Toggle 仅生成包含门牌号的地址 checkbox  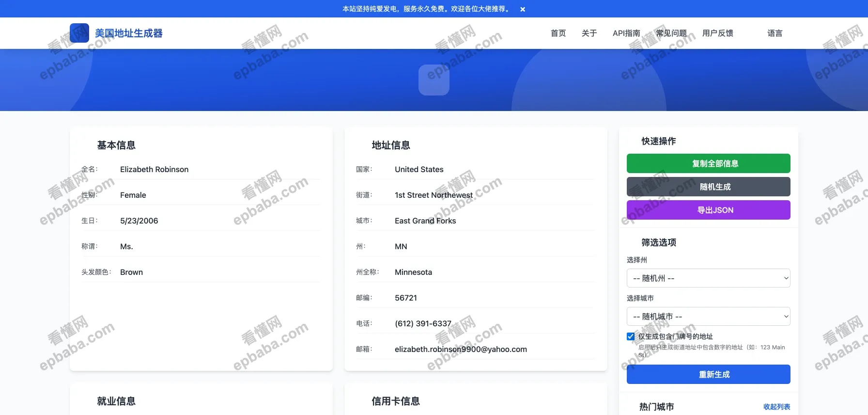(631, 336)
